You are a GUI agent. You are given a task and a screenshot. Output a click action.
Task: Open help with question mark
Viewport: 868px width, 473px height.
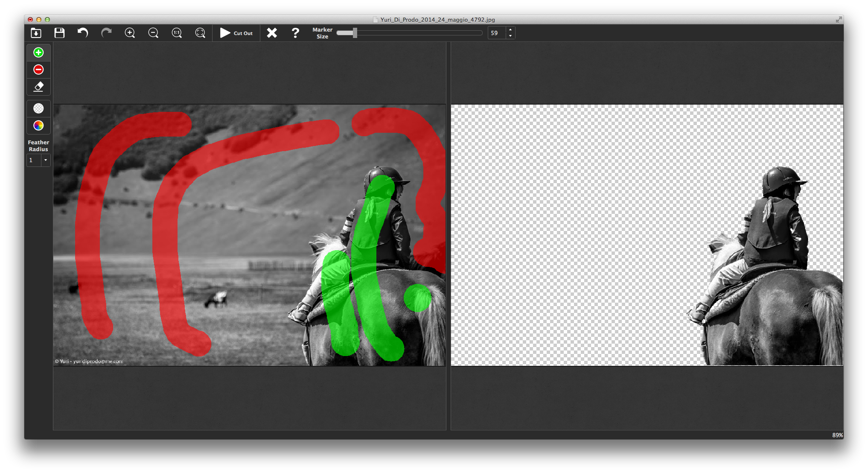295,33
